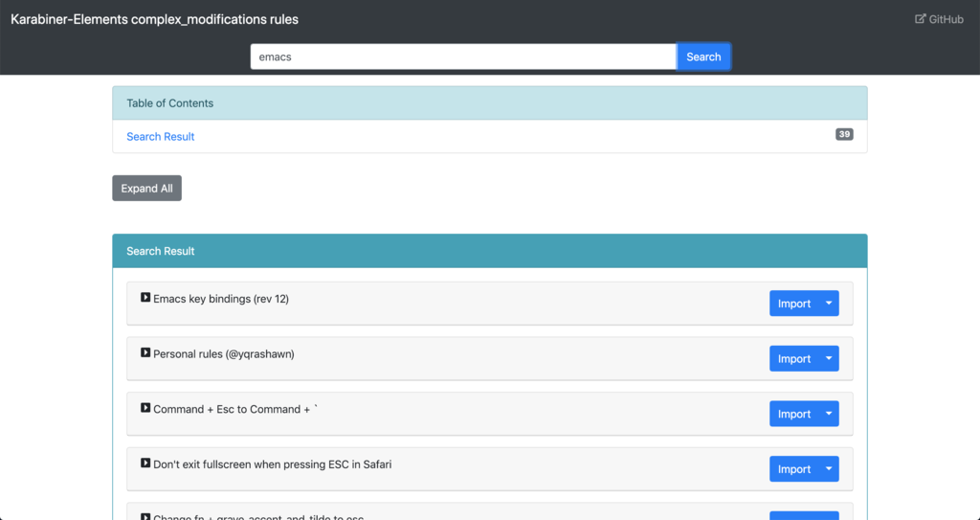This screenshot has height=520, width=980.
Task: Click the Search Result panel header
Action: pos(490,251)
